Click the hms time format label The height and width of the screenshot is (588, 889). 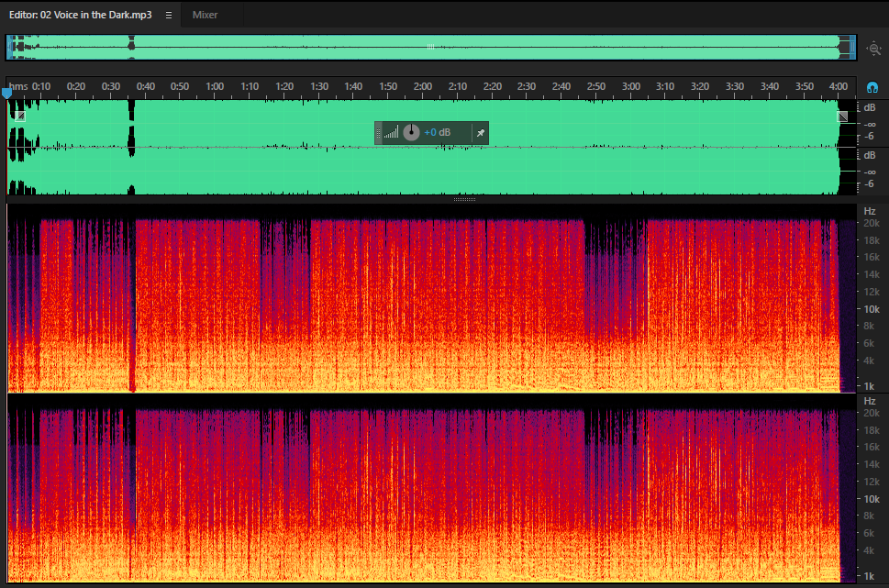click(18, 87)
